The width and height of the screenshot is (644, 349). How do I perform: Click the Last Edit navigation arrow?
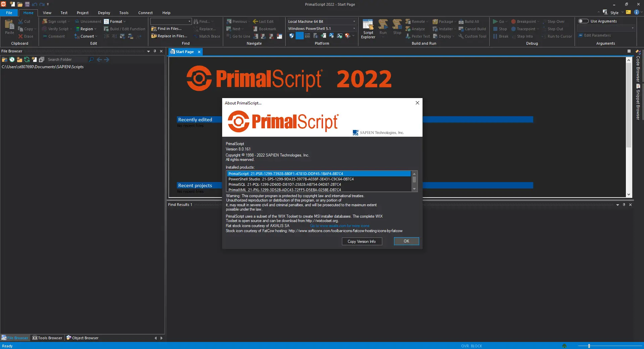click(x=255, y=21)
